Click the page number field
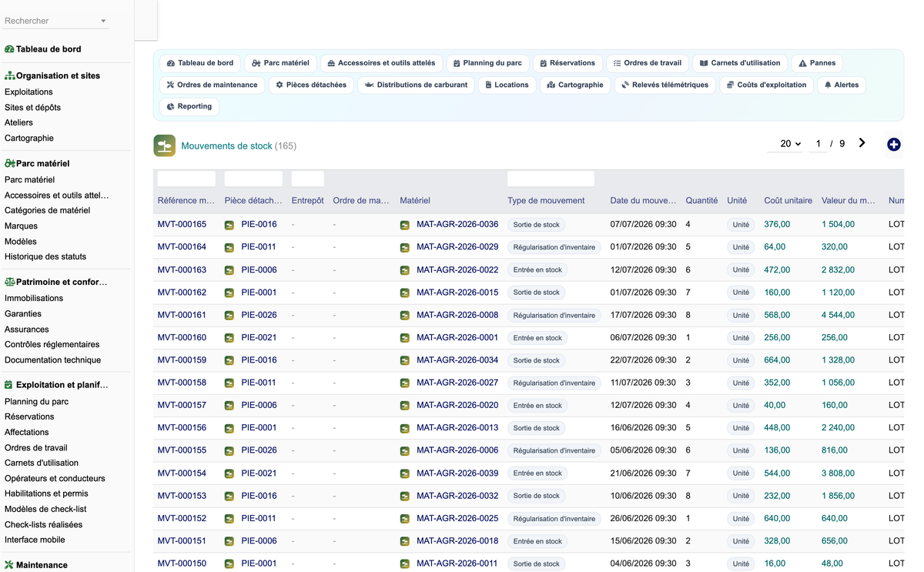This screenshot has width=924, height=572. click(x=818, y=144)
